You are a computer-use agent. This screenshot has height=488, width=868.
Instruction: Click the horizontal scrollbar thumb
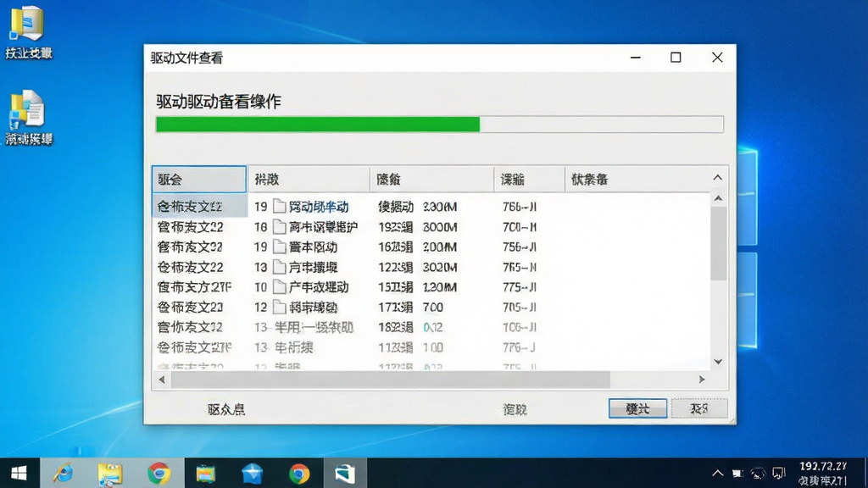coord(390,380)
